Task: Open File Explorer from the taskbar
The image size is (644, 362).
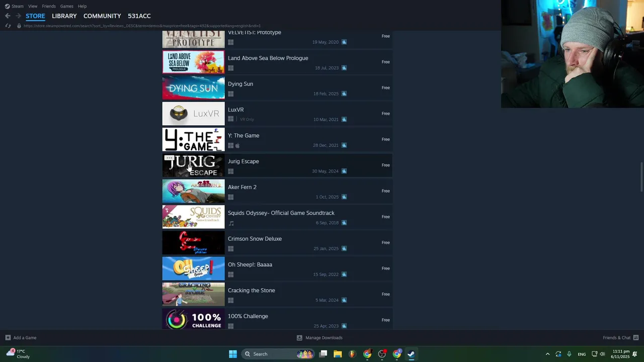Action: (x=338, y=354)
